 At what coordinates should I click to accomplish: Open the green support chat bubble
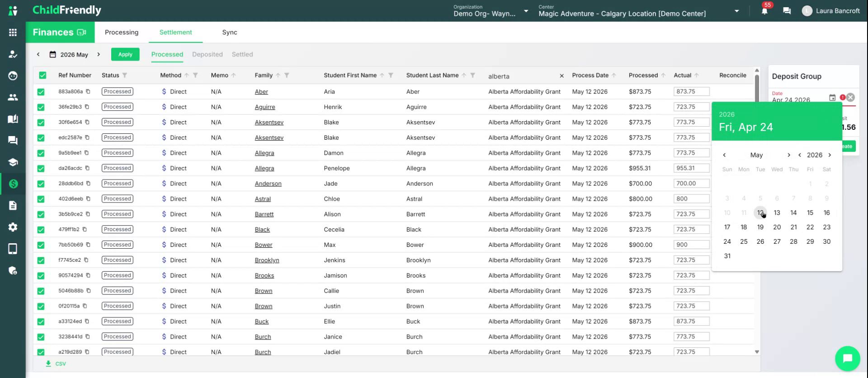847,358
